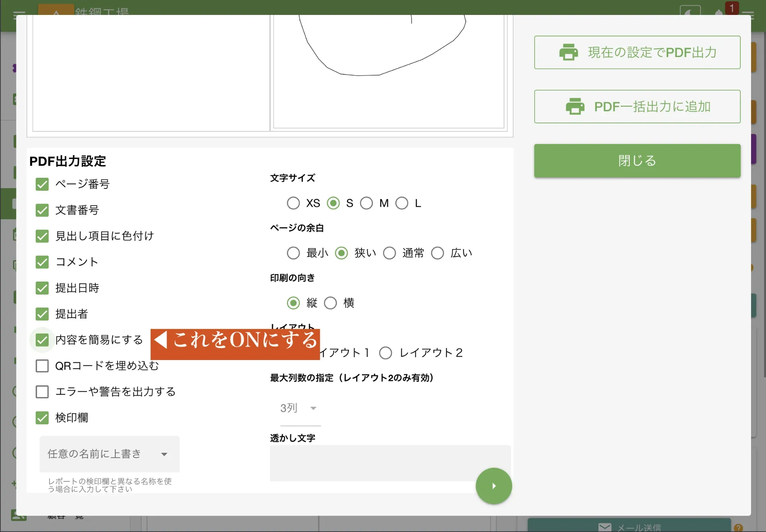Select 横 print orientation
This screenshot has width=766, height=532.
(330, 303)
